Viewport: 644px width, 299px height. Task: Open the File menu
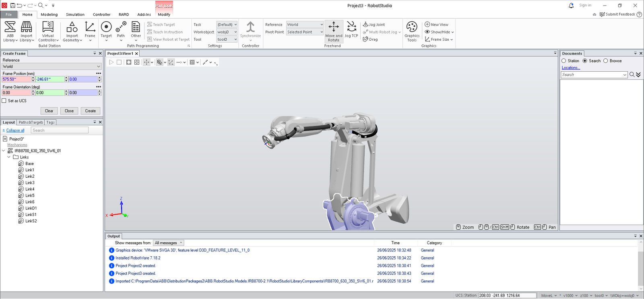[x=8, y=15]
